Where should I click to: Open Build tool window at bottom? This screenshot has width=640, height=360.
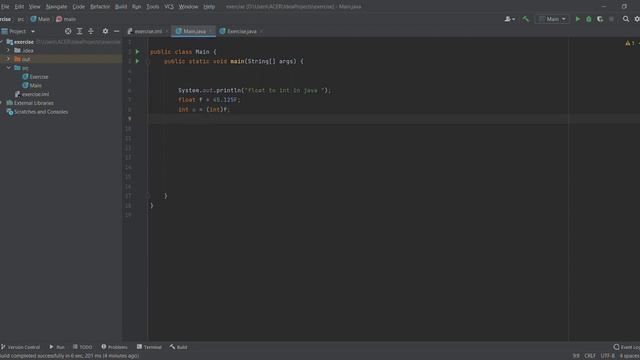click(179, 347)
